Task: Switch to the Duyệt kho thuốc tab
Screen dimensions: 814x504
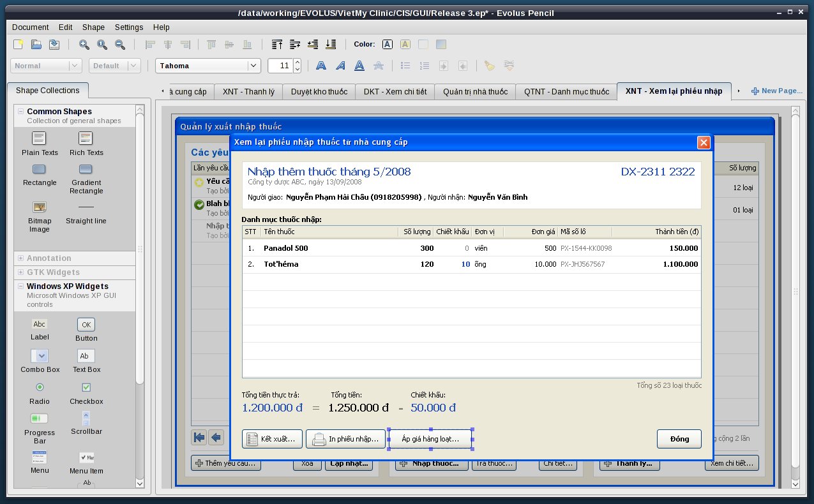Action: click(319, 92)
